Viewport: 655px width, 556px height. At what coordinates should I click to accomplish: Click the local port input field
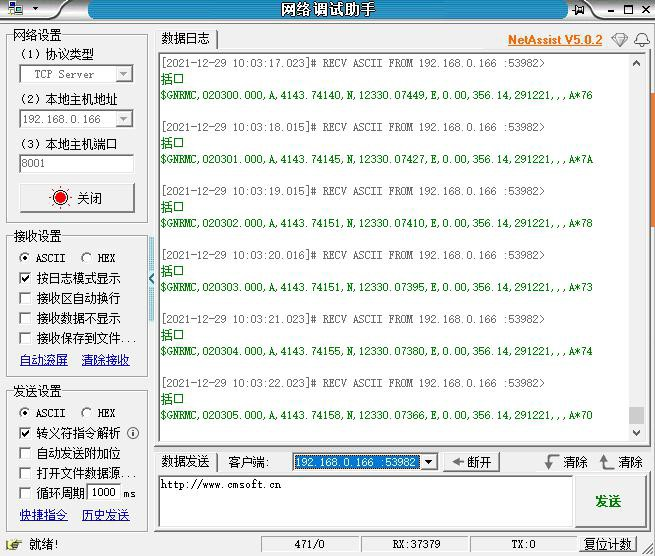coord(76,164)
